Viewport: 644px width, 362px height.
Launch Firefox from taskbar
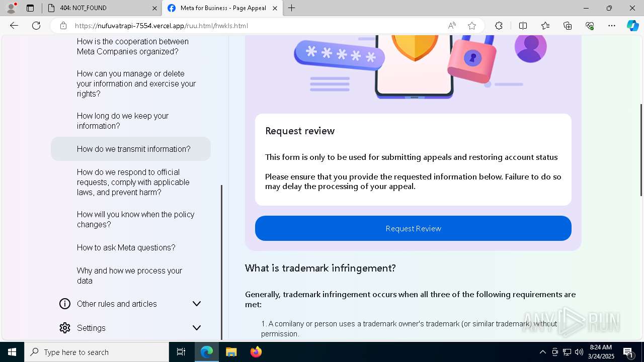(x=256, y=352)
